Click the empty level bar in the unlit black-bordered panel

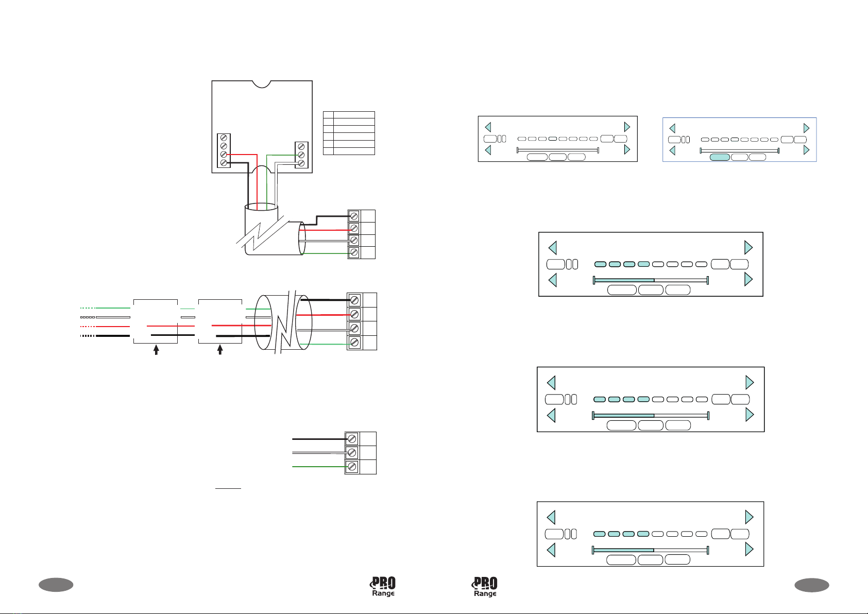557,150
